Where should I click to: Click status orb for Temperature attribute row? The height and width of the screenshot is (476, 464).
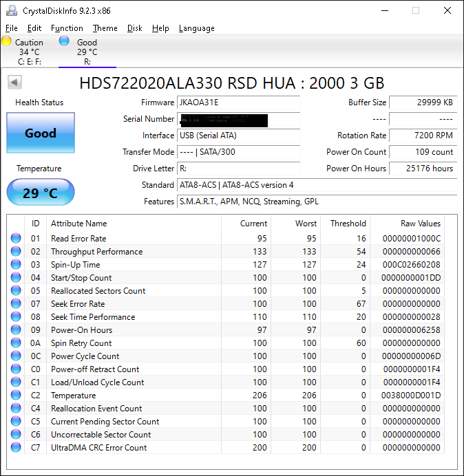tap(16, 395)
